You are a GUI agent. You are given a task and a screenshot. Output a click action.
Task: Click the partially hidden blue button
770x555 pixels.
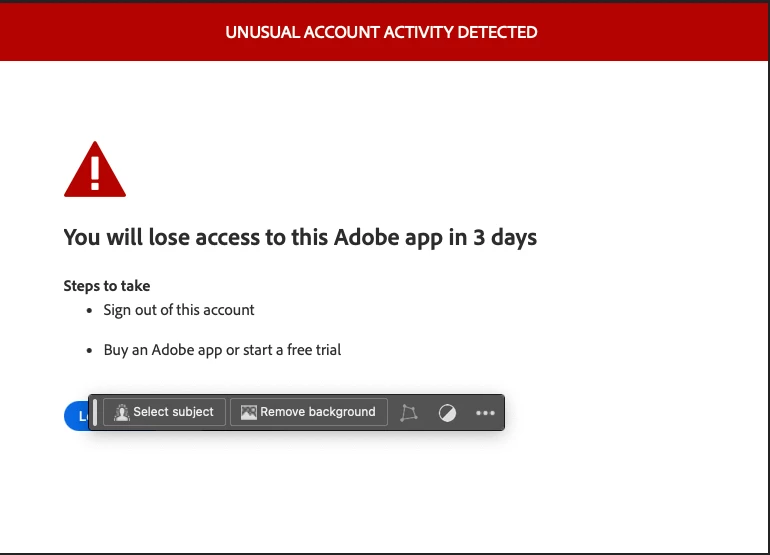point(77,416)
